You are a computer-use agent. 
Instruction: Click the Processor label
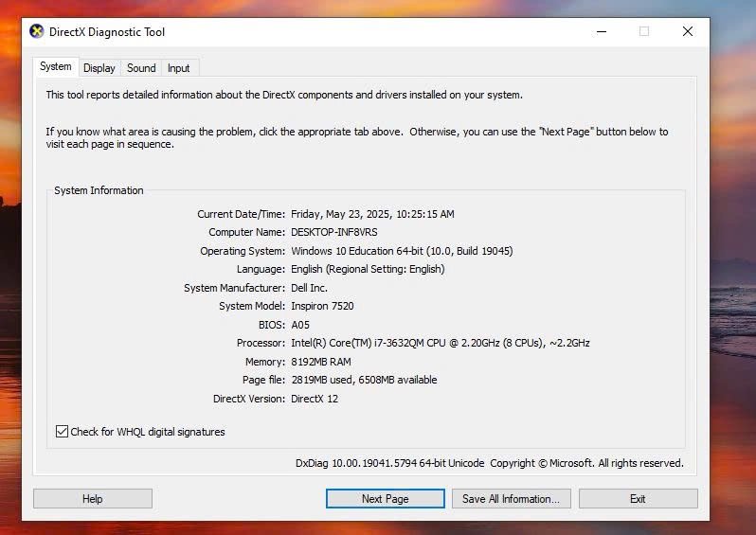tap(261, 343)
